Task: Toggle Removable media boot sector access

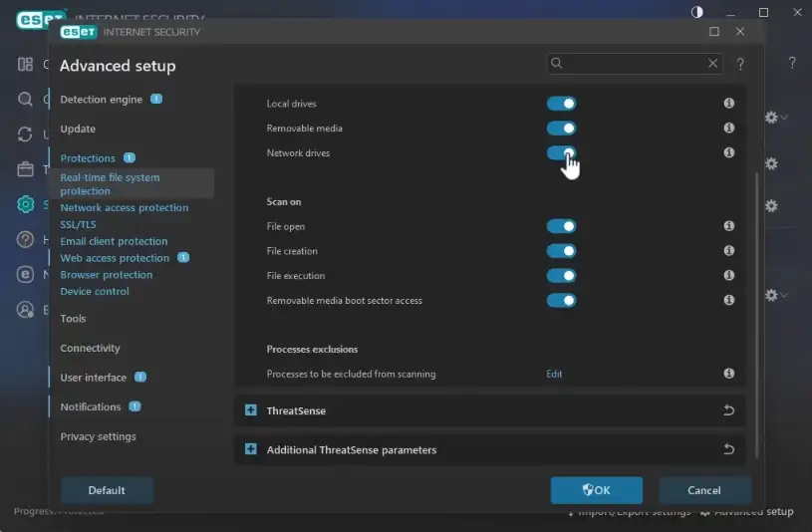Action: pyautogui.click(x=561, y=300)
